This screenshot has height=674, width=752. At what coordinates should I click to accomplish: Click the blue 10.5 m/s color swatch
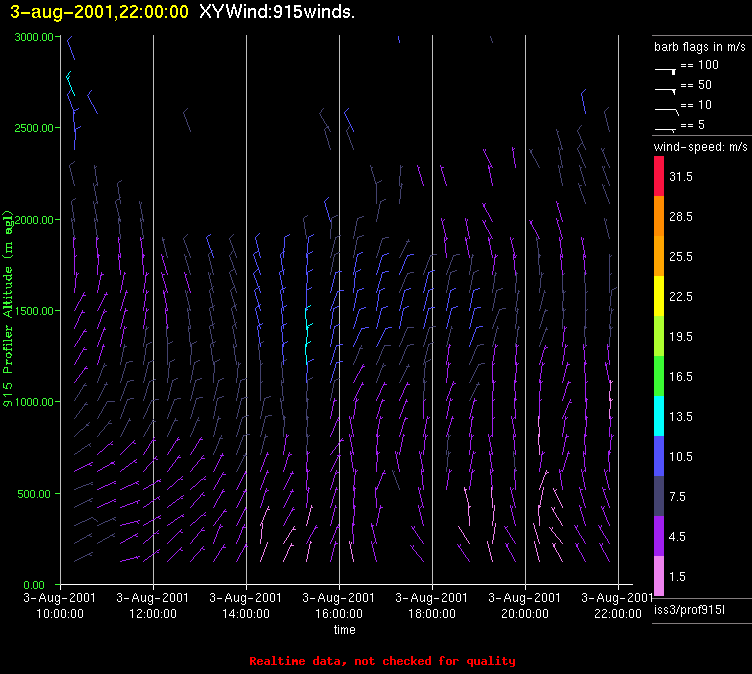659,456
